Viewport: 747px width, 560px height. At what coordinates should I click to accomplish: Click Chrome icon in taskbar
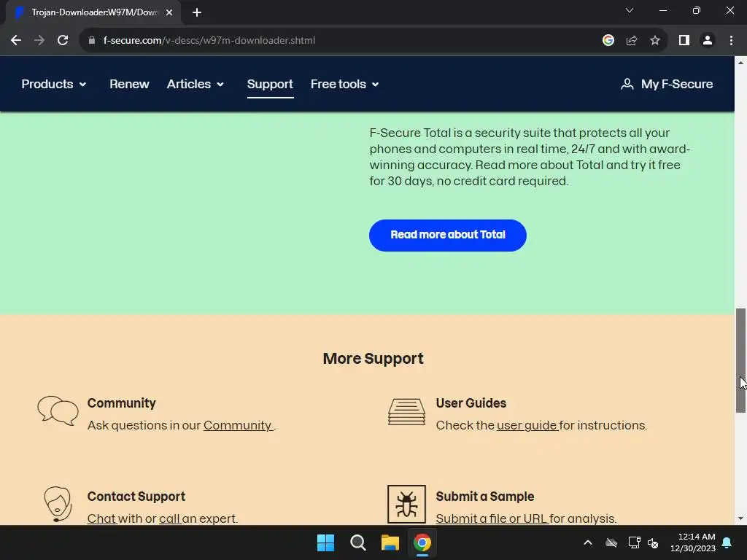[422, 542]
